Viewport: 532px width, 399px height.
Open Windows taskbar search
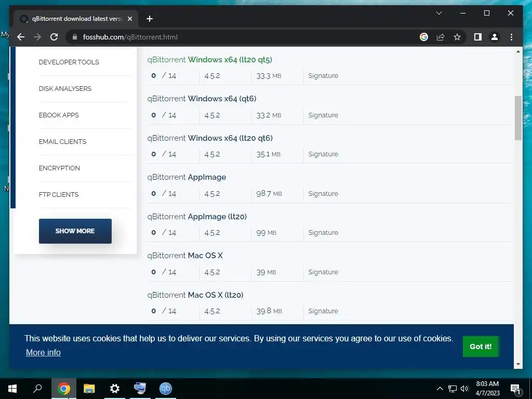(x=37, y=389)
